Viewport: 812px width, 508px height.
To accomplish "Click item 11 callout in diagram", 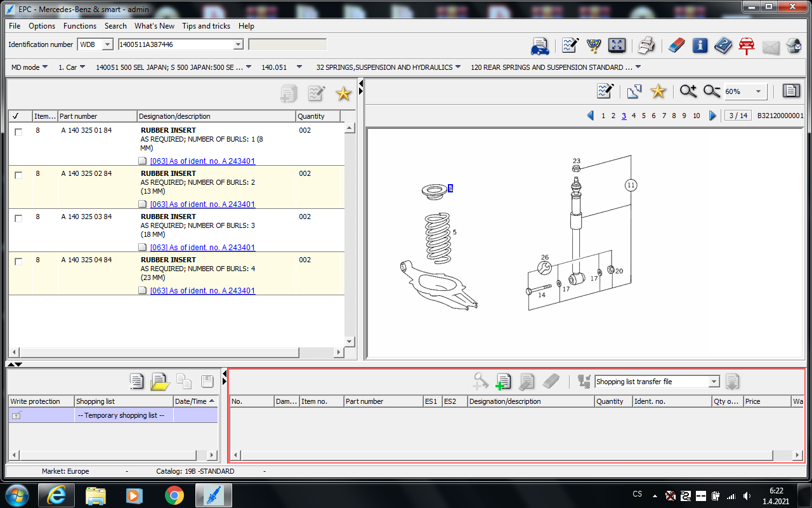I will (x=631, y=185).
